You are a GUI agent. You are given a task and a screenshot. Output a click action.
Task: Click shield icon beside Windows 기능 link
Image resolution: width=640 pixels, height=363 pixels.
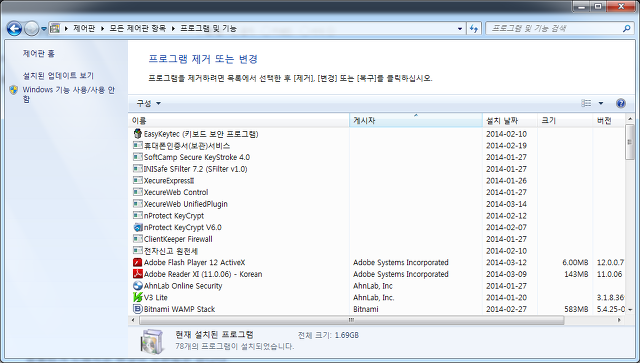click(14, 90)
